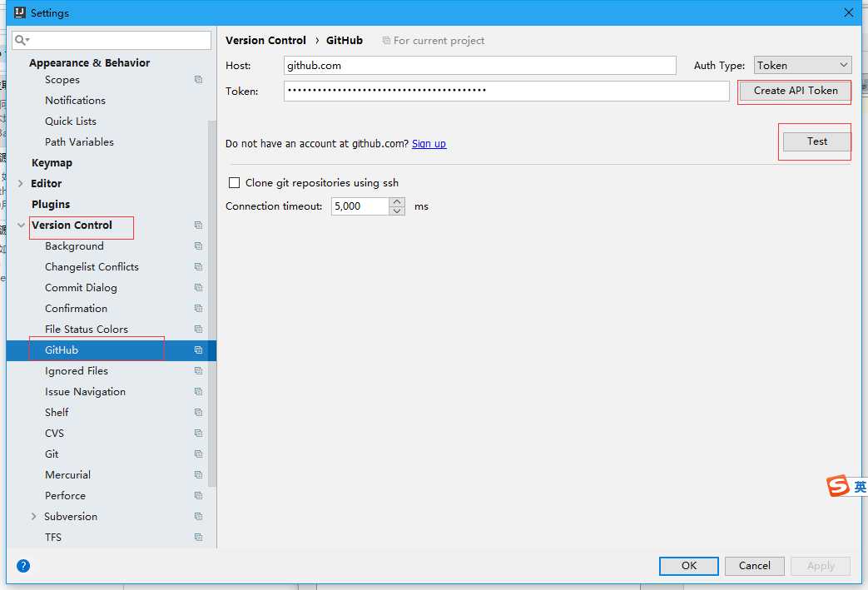Click project-level icon beside Changelist Conflicts
This screenshot has width=868, height=590.
[x=198, y=267]
